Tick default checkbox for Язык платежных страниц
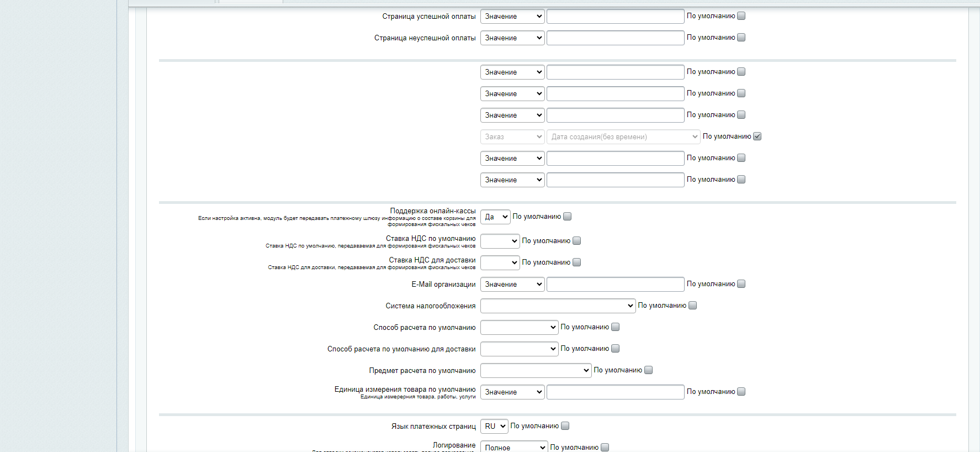The height and width of the screenshot is (452, 980). (x=565, y=426)
